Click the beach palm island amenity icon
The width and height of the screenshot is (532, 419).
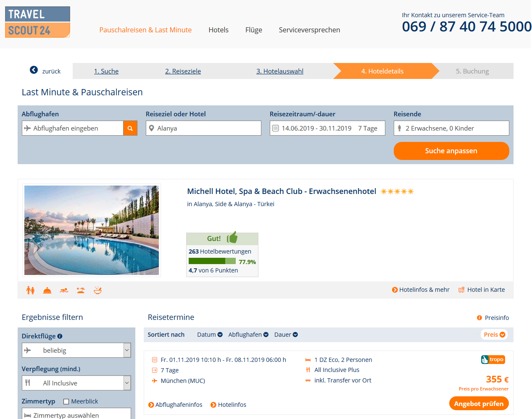click(x=81, y=290)
